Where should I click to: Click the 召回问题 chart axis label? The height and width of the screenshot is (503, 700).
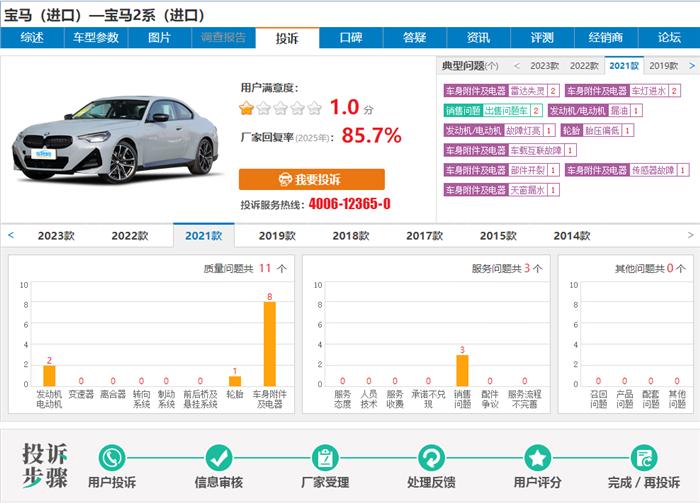click(599, 399)
